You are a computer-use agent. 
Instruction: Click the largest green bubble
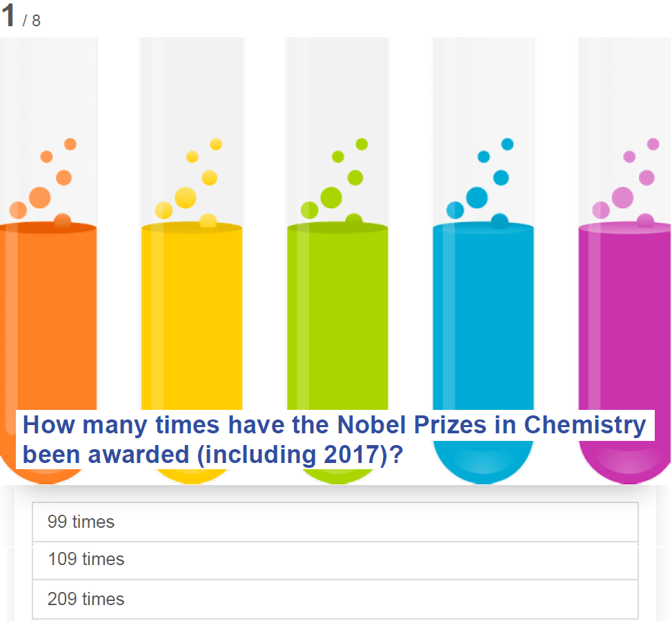coord(331,197)
